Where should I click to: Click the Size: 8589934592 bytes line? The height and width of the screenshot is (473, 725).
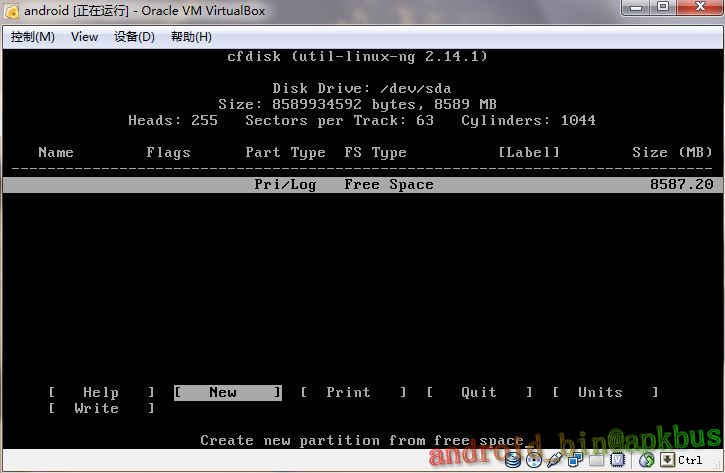pyautogui.click(x=357, y=104)
